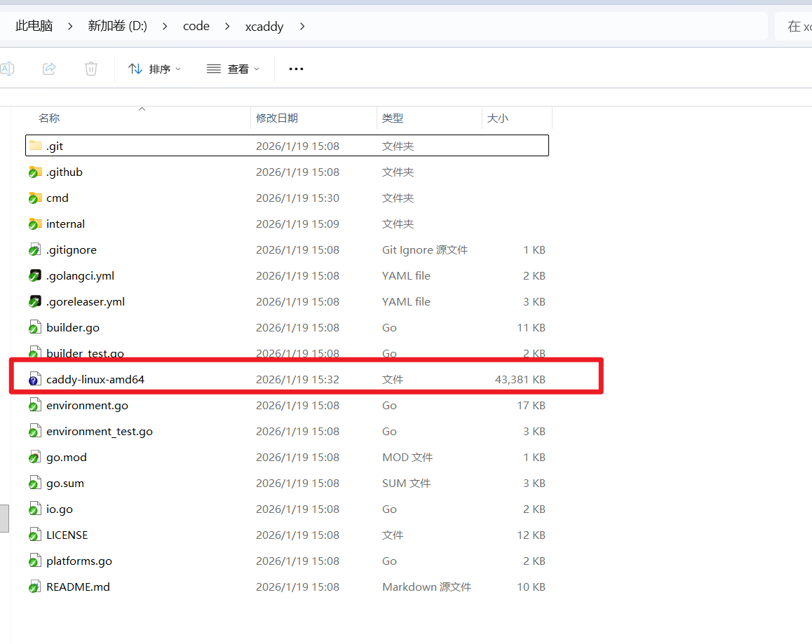Viewport: 812px width, 644px height.
Task: Click the .golangci.yml file icon
Action: click(35, 276)
